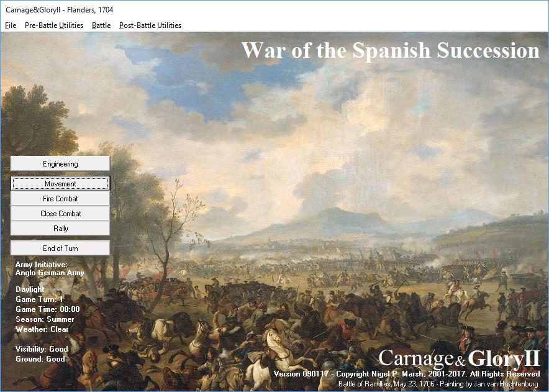The height and width of the screenshot is (392, 549).
Task: Click the Carnage & Glory II logo
Action: point(459,358)
